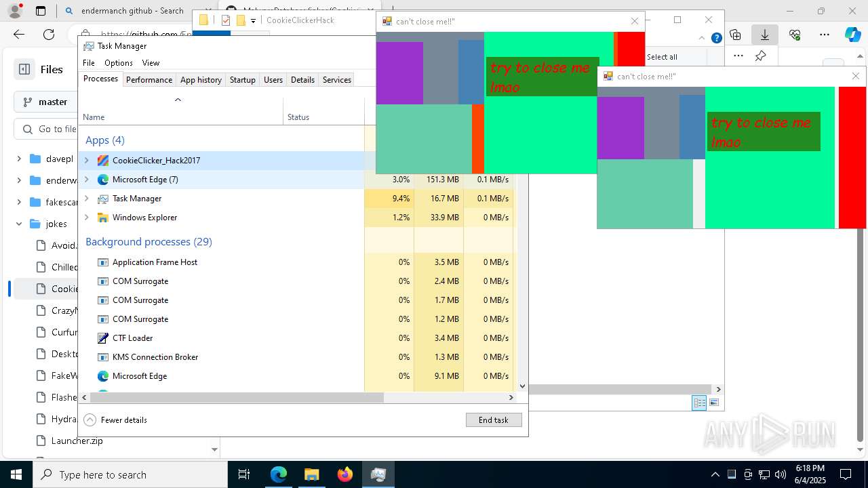Switch to Details tab

click(x=302, y=80)
